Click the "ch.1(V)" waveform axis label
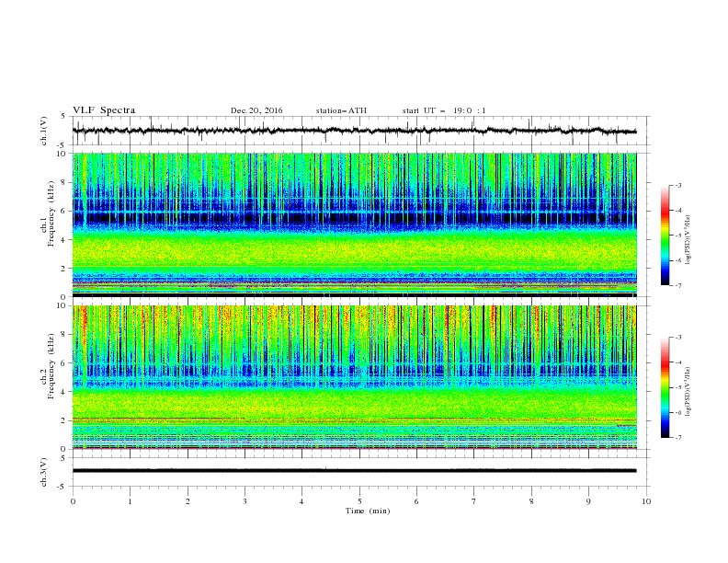This screenshot has width=728, height=563. 44,131
